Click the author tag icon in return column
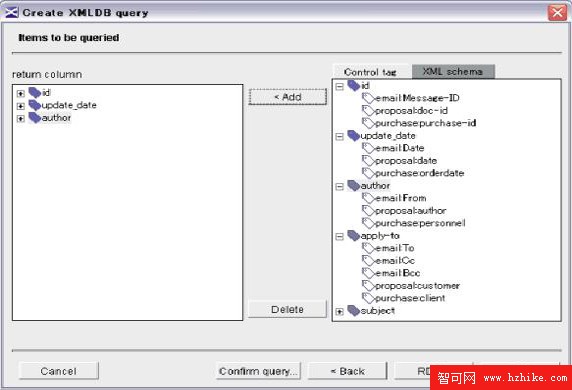 [x=35, y=118]
